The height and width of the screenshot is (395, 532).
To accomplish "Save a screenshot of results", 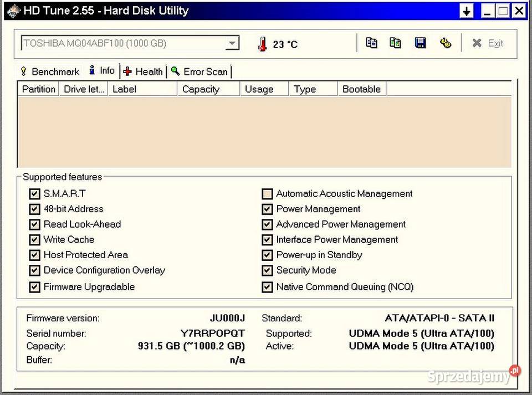I will tap(420, 43).
